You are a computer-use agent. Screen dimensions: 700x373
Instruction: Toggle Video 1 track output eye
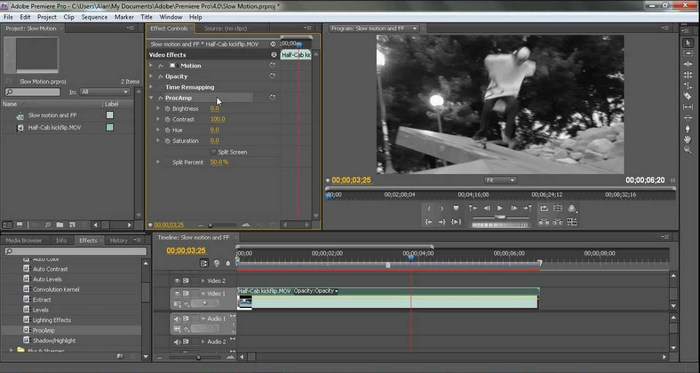click(177, 294)
